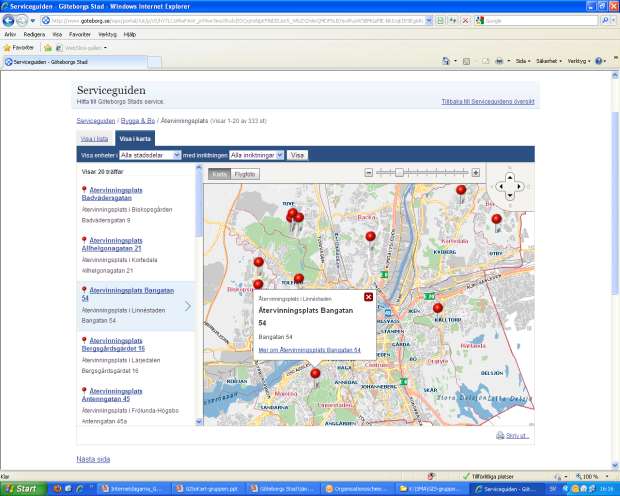
Task: Open Återvinningsplats Badvädersgatan link
Action: coord(112,194)
